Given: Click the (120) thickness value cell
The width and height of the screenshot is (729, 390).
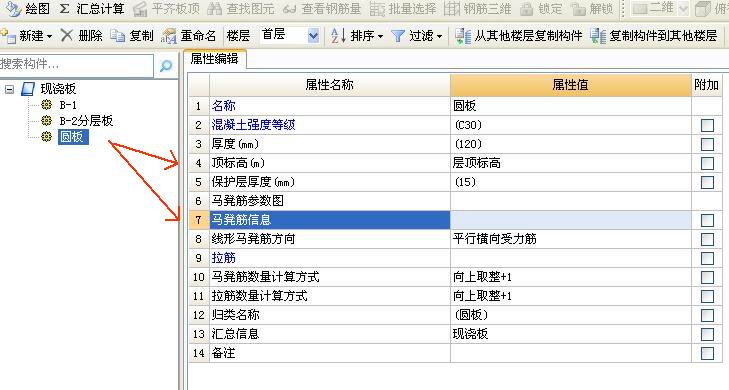Looking at the screenshot, I should pyautogui.click(x=570, y=144).
